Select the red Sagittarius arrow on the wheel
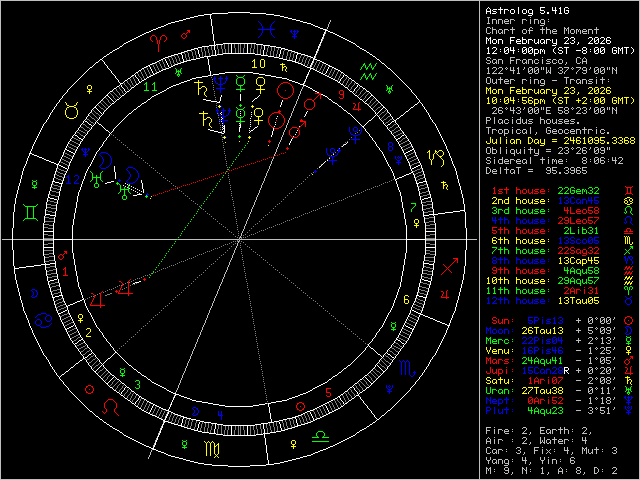Image resolution: width=640 pixels, height=480 pixels. [449, 267]
